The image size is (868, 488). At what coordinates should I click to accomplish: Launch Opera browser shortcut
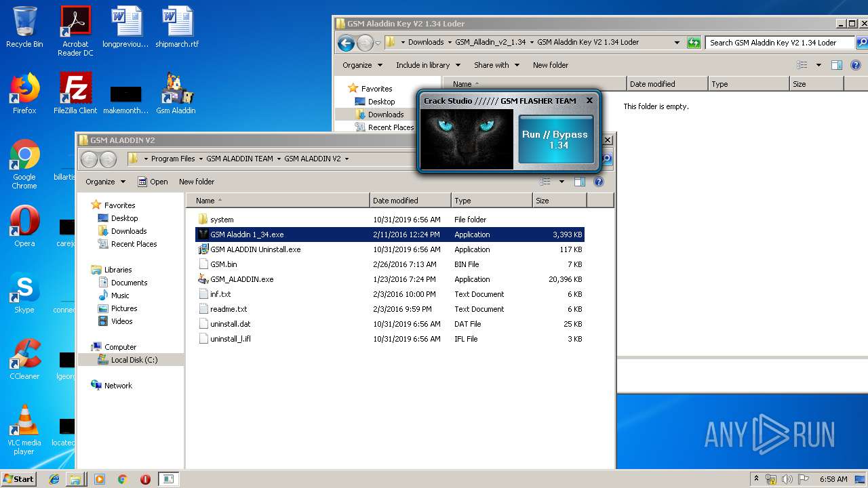24,226
